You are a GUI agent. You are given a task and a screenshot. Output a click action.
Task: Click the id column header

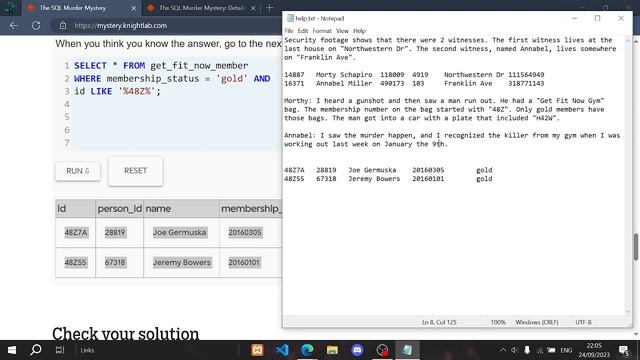point(76,209)
